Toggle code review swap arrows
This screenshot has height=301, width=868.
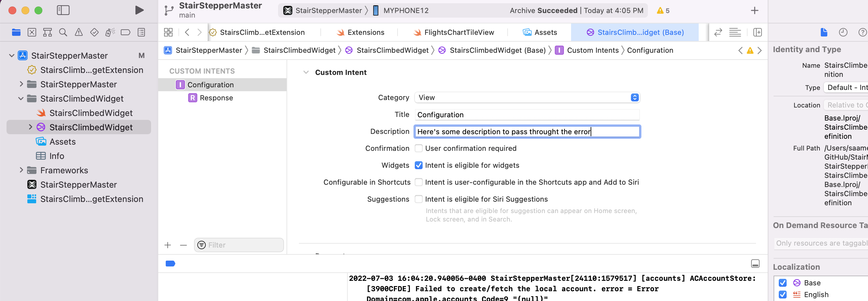(718, 32)
